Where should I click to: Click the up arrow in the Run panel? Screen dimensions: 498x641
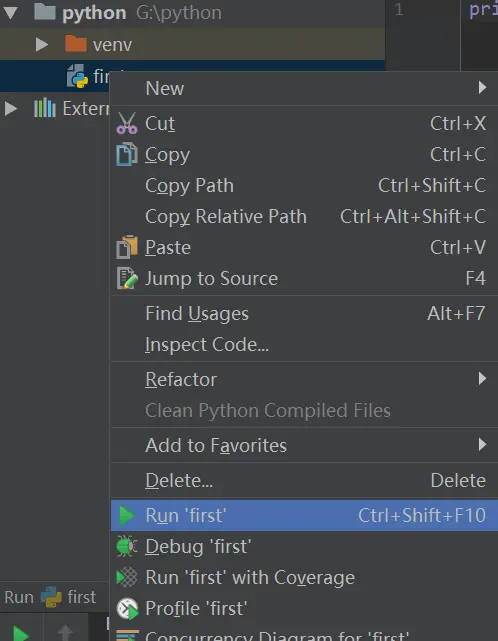coord(65,633)
